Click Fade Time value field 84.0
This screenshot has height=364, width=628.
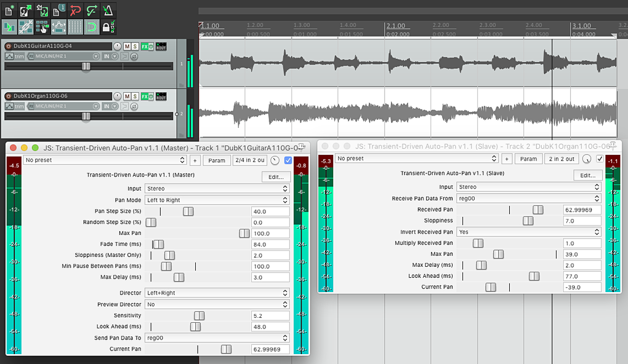click(x=270, y=244)
